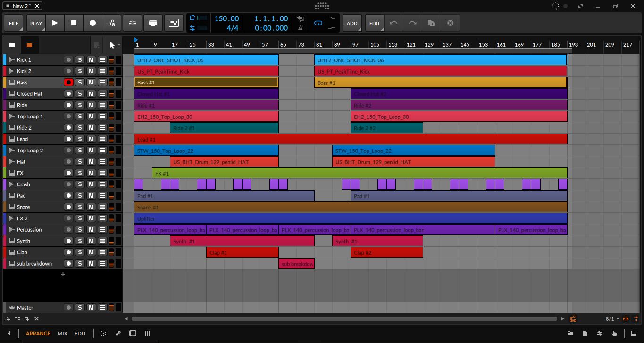Open the FILE menu dropdown
Viewport: 644px width, 343px height.
click(14, 23)
